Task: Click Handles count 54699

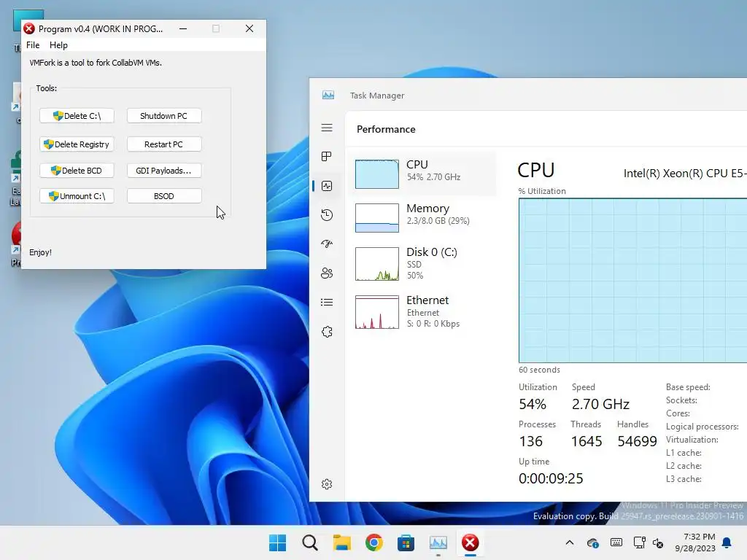Action: [x=637, y=441]
